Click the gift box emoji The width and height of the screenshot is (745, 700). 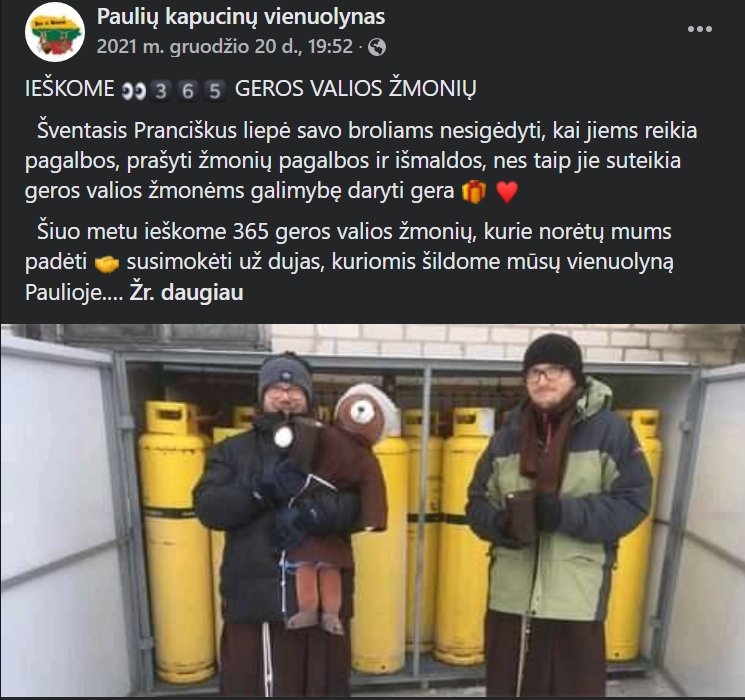474,192
